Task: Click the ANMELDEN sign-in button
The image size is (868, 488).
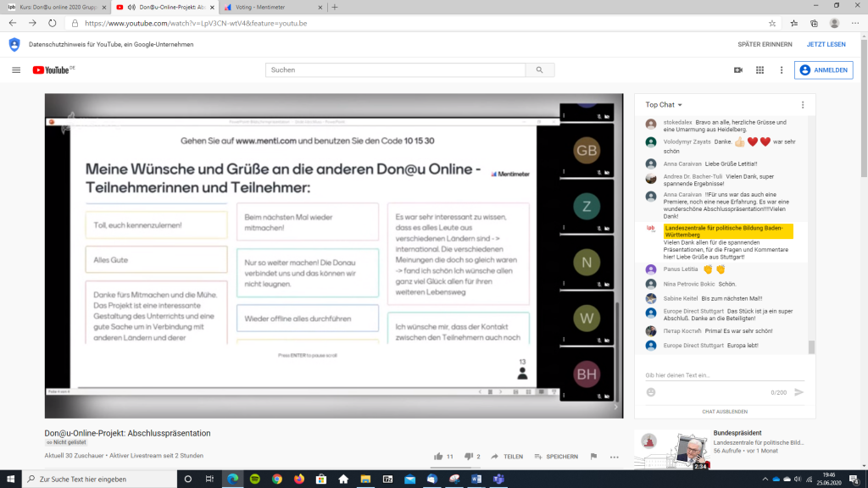Action: point(823,70)
